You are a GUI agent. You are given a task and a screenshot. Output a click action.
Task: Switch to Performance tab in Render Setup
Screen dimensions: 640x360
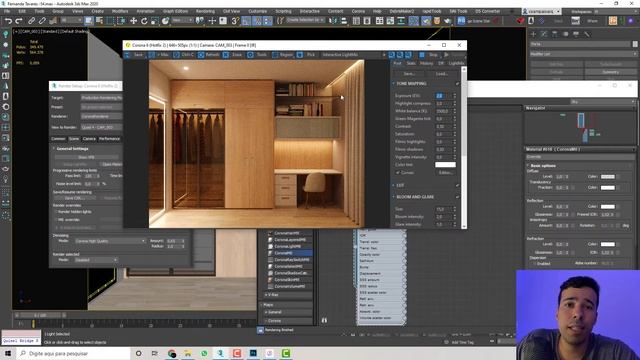tap(109, 139)
